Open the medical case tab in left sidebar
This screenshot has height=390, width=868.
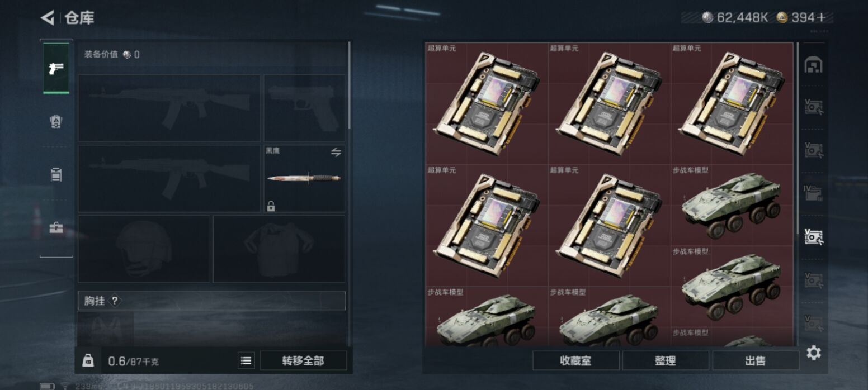coord(56,228)
